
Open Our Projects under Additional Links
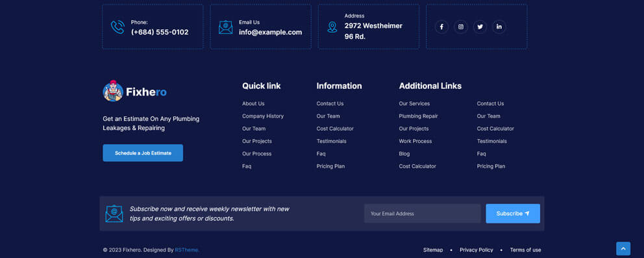point(414,129)
